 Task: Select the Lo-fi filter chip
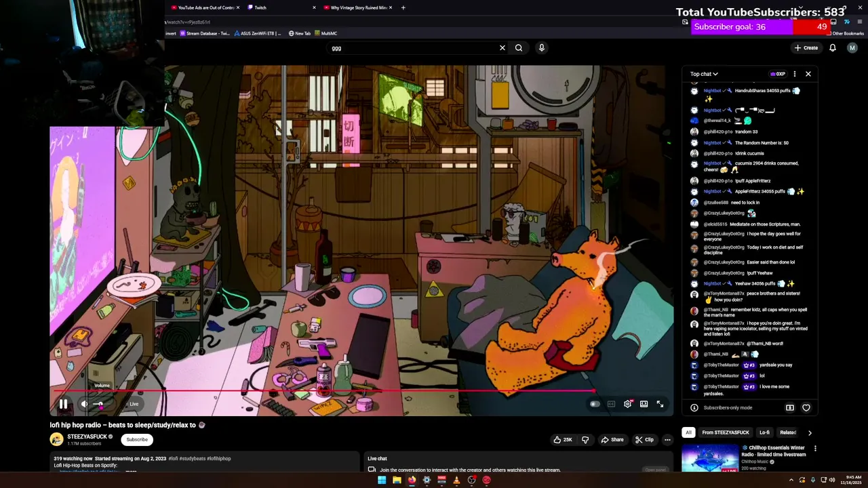764,432
